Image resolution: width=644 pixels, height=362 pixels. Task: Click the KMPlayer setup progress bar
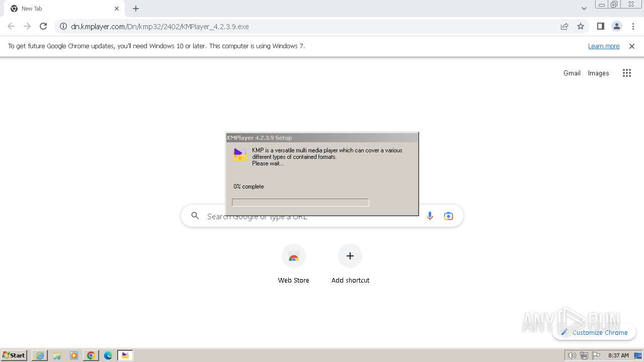point(300,202)
